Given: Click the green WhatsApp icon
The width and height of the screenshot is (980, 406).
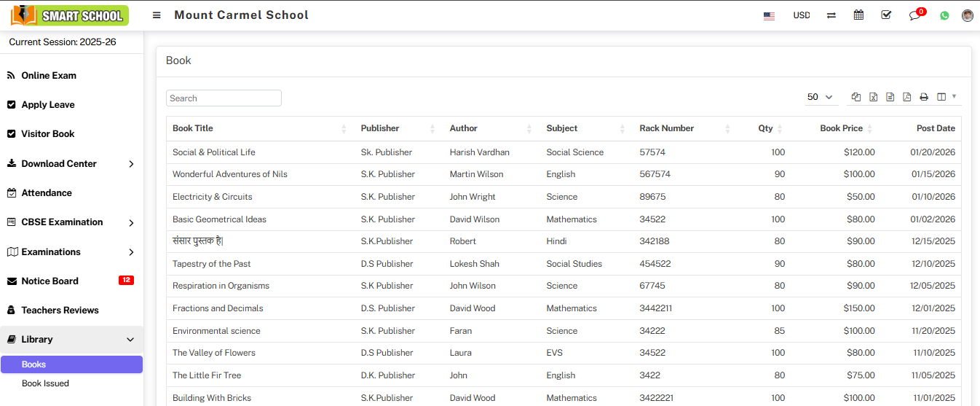Looking at the screenshot, I should pyautogui.click(x=944, y=15).
